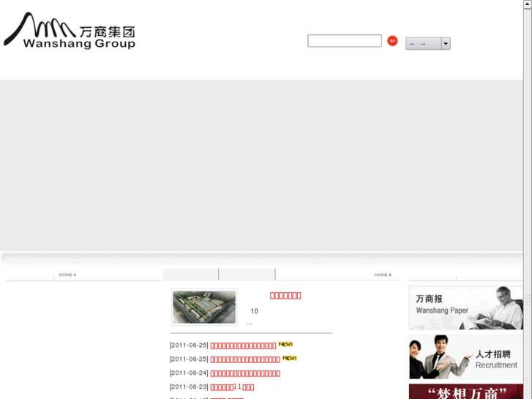Click the Wanshang Group logo
Viewport: 532px width, 399px height.
[x=70, y=31]
